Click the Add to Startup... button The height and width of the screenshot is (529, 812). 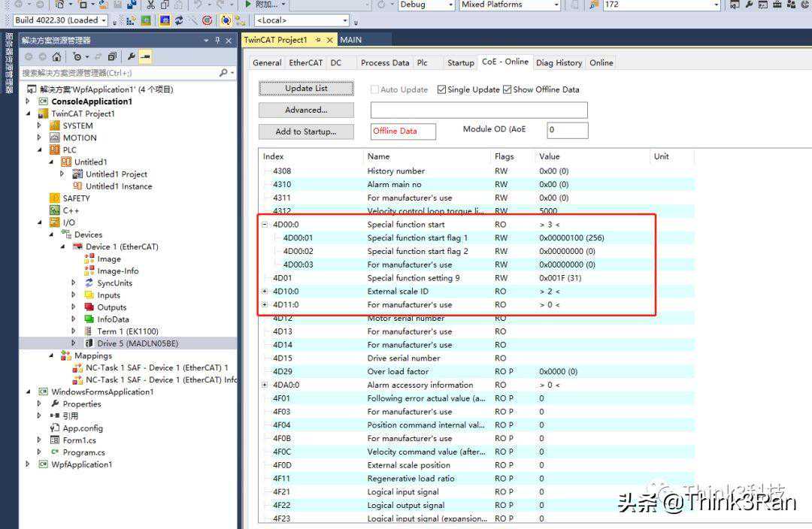pyautogui.click(x=306, y=131)
